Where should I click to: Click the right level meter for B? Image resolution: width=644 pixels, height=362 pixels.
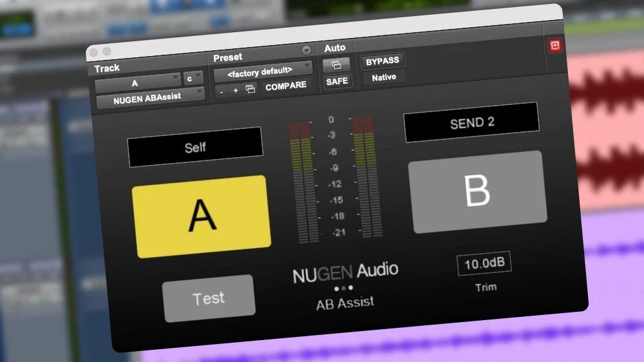point(368,176)
